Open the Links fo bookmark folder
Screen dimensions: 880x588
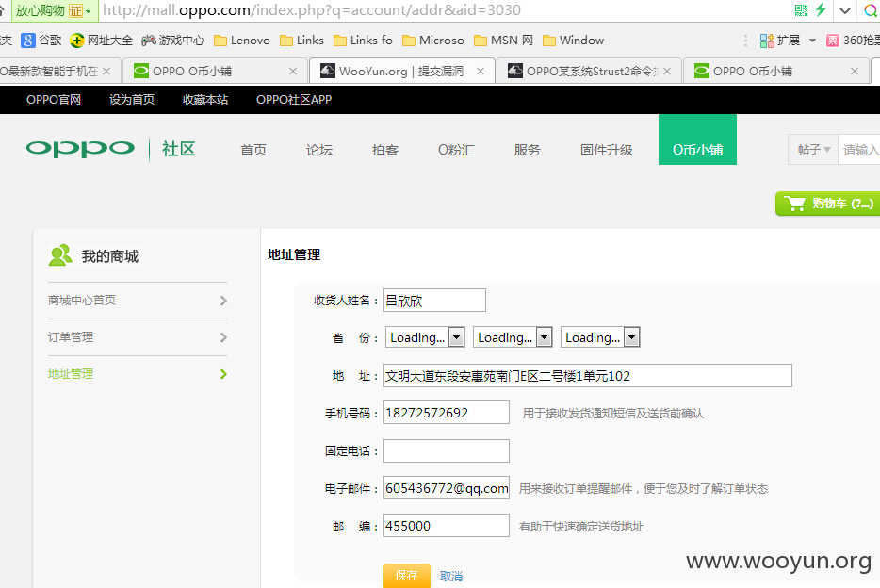(363, 41)
